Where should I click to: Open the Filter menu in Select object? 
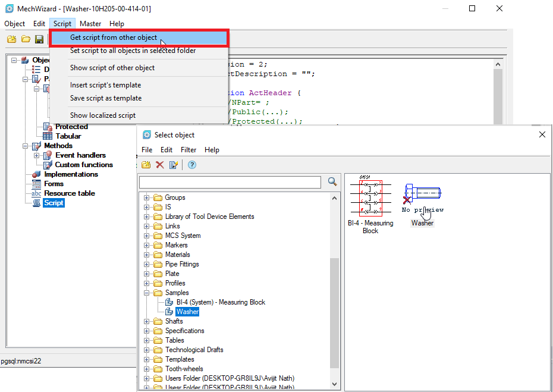[x=188, y=149]
